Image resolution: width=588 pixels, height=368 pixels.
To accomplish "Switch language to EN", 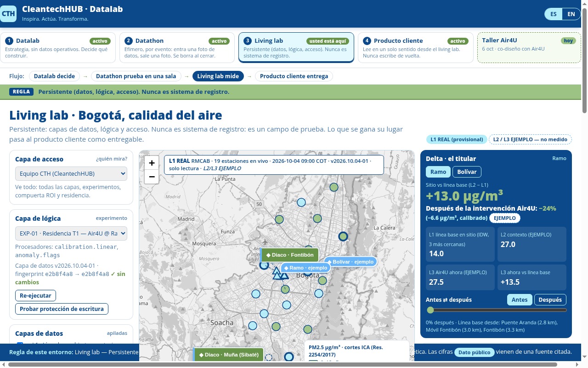I will pos(571,14).
